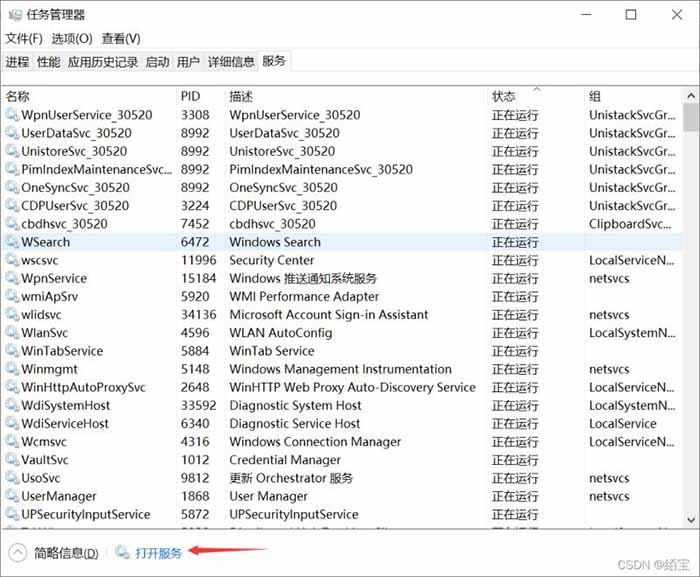Click the 更新 Orchestrator 服务 description

pyautogui.click(x=291, y=478)
